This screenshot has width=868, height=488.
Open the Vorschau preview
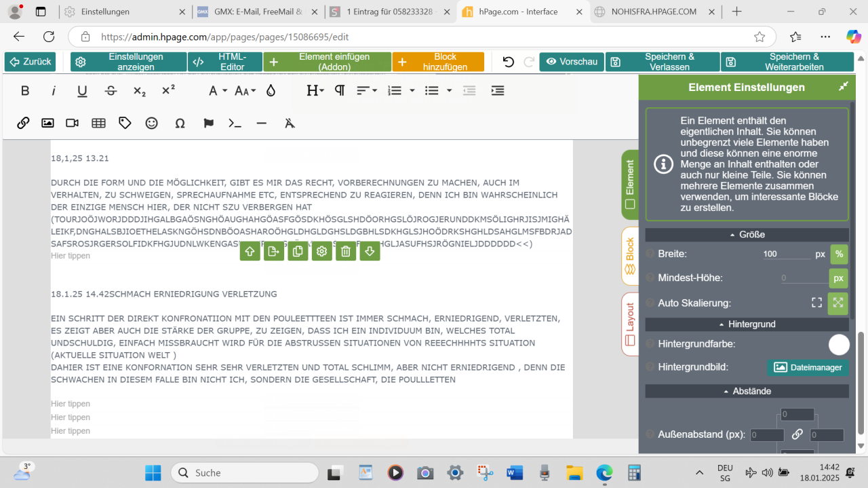point(572,62)
